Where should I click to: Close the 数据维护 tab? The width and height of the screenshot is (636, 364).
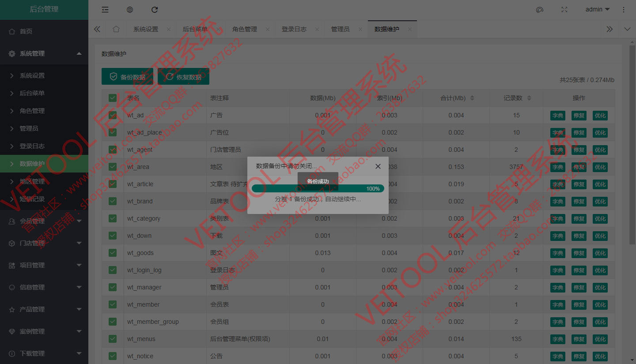click(410, 29)
